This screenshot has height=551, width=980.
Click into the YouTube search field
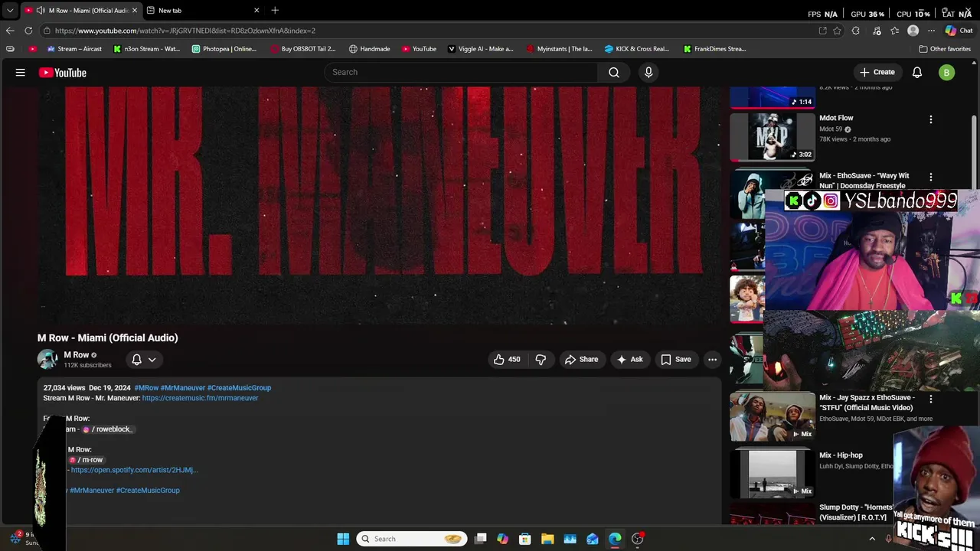tap(460, 72)
